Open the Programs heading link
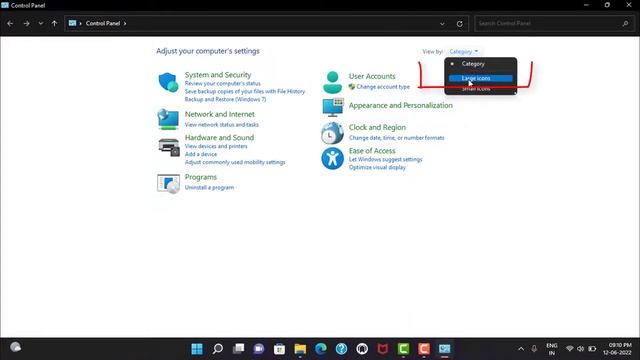This screenshot has height=360, width=640. pyautogui.click(x=201, y=177)
